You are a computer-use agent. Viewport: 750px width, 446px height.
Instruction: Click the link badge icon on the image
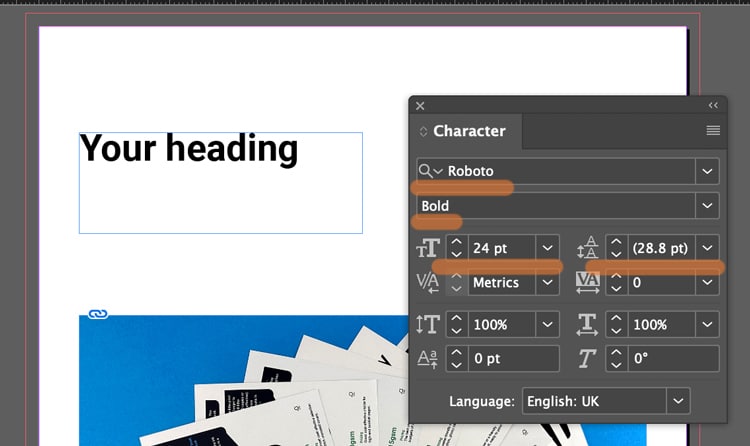[98, 314]
